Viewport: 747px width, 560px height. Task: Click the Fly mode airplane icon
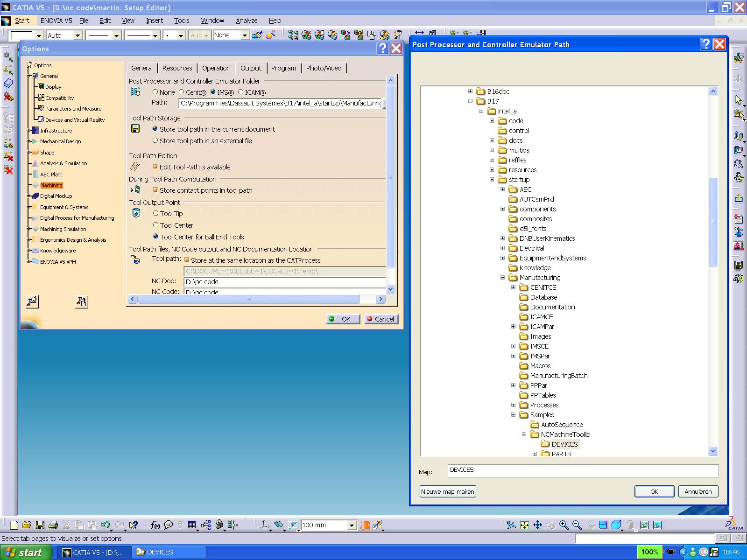512,525
